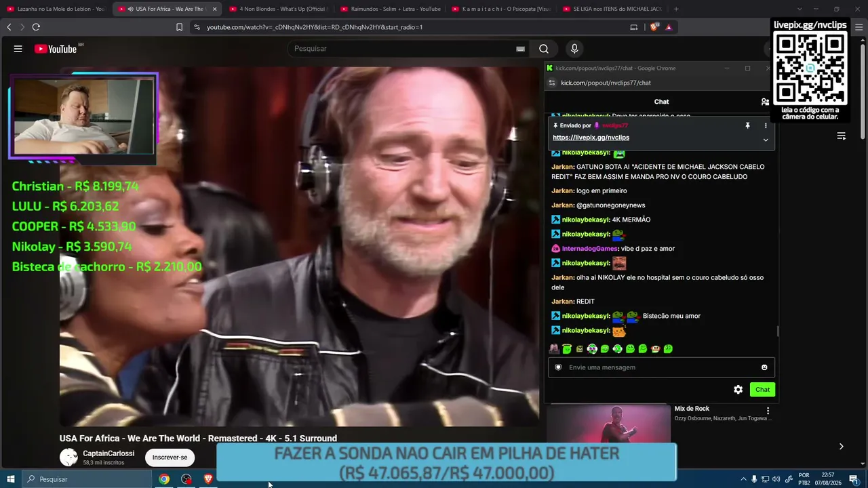
Task: Unpin the pinned message with the pin icon
Action: click(x=747, y=125)
